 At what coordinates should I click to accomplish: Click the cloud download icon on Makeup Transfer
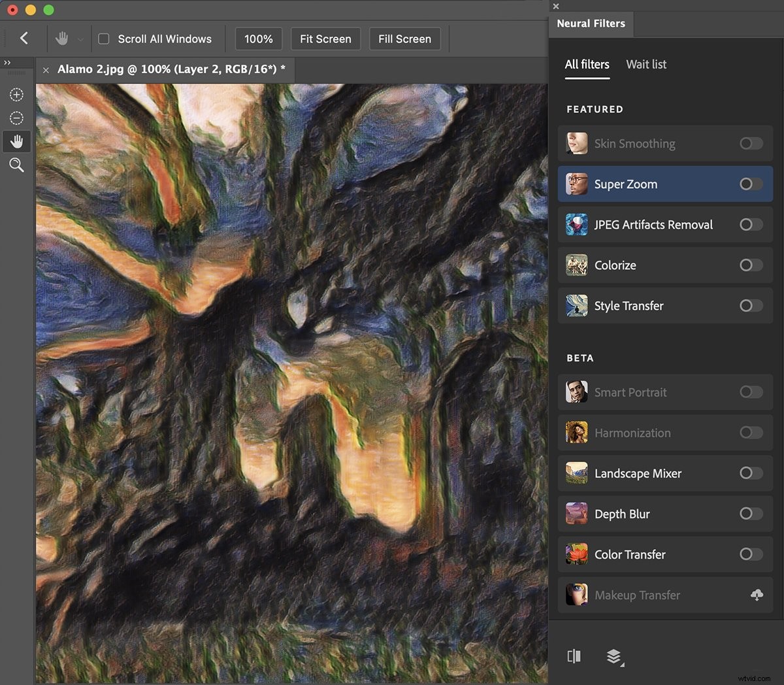(757, 595)
